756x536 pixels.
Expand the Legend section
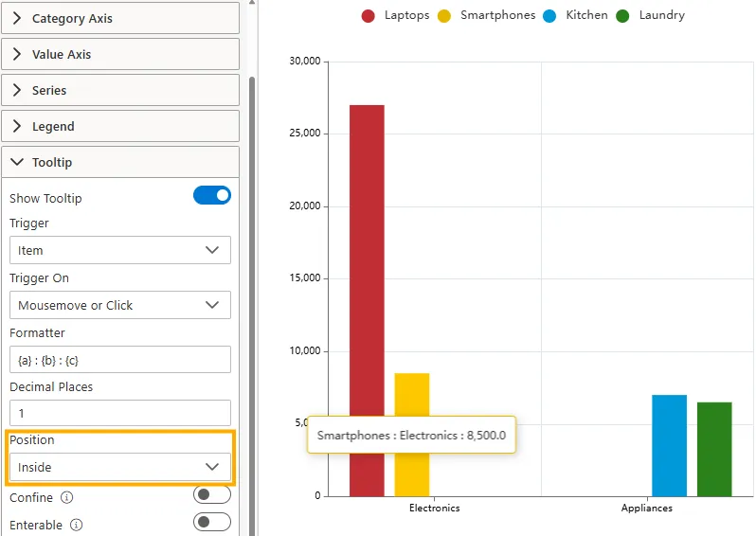(x=120, y=126)
